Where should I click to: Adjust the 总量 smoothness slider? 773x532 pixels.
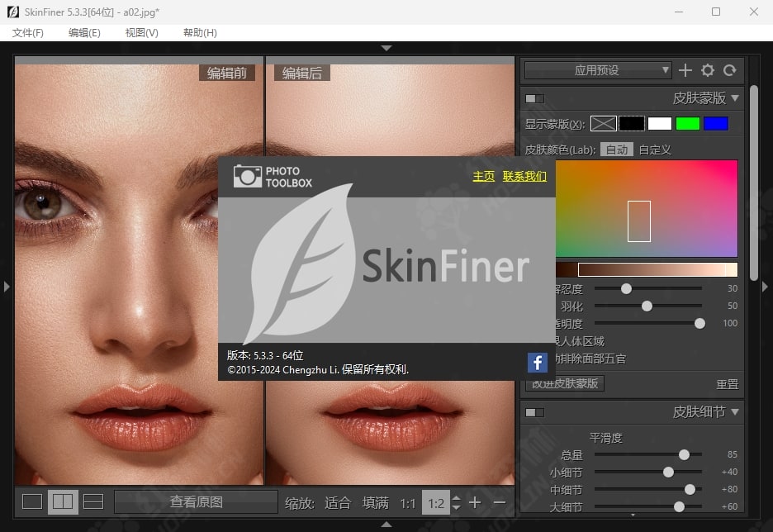click(685, 454)
